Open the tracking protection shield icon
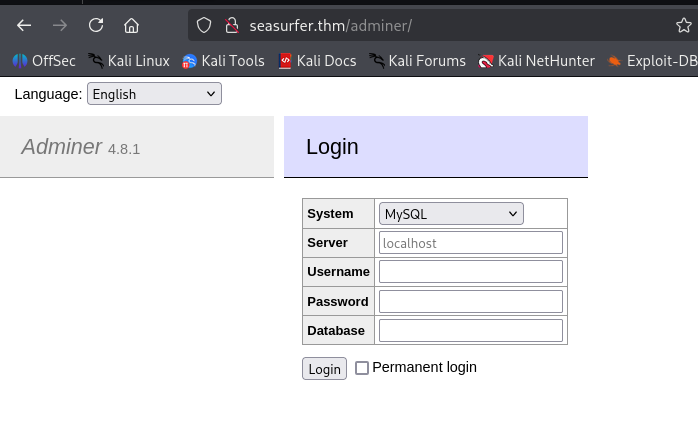 pos(204,25)
